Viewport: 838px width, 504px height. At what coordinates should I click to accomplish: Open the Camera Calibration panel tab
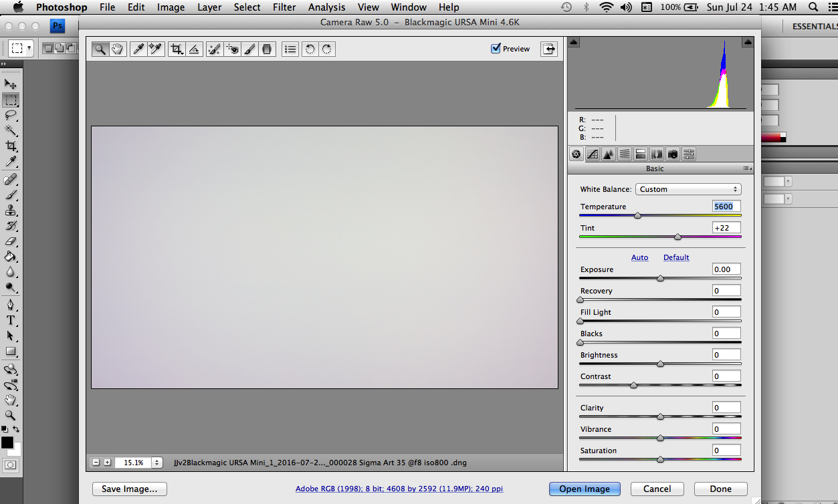[673, 154]
